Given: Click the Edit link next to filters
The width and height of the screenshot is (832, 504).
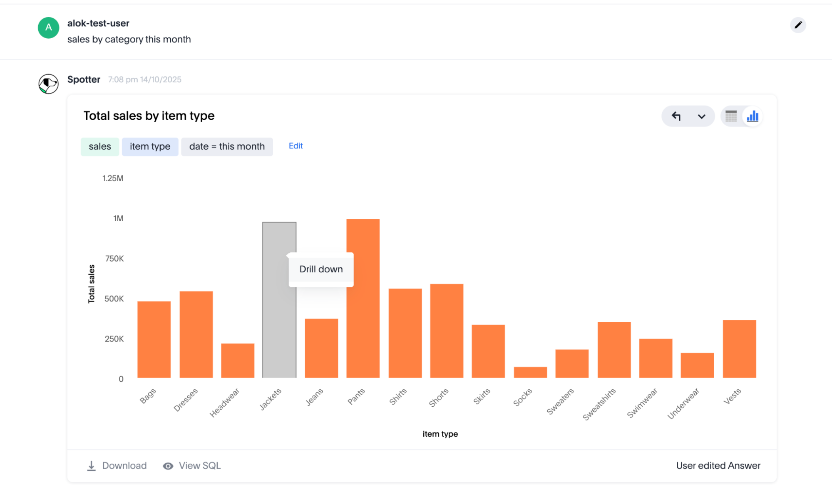Looking at the screenshot, I should pyautogui.click(x=295, y=146).
